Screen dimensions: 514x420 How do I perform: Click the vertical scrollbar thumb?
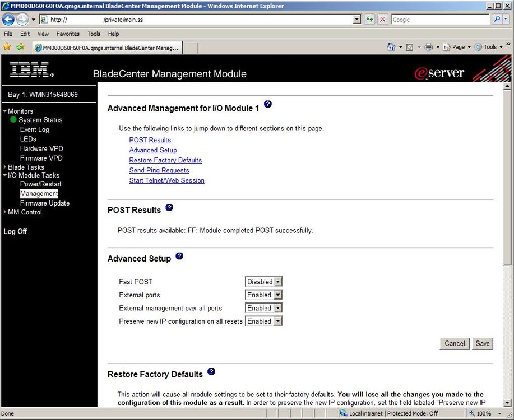(x=507, y=178)
